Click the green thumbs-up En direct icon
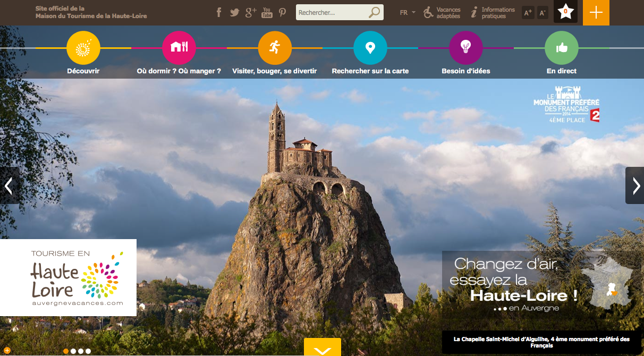This screenshot has width=644, height=356. (x=562, y=48)
